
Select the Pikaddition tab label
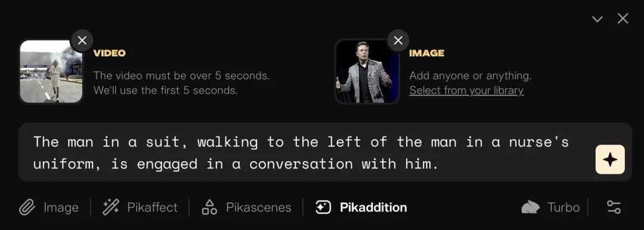tap(373, 207)
